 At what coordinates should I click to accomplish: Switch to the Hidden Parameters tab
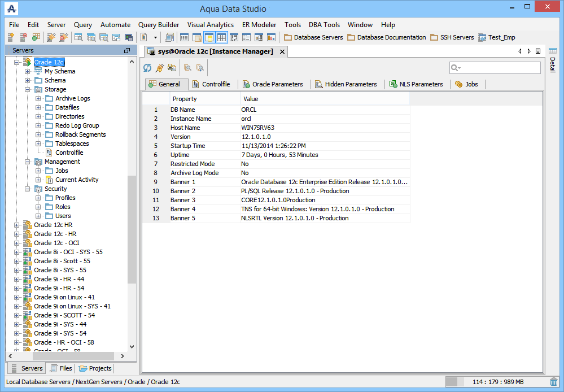coord(346,84)
